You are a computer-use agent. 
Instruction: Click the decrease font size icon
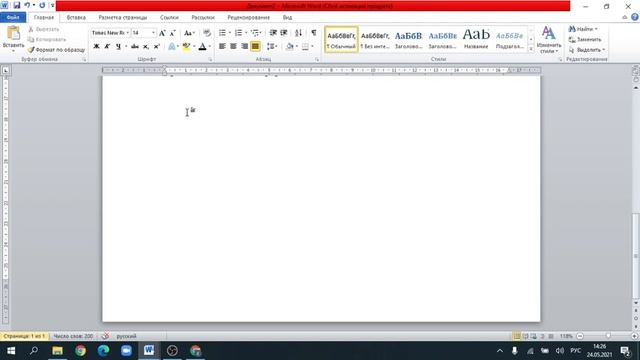[x=172, y=33]
